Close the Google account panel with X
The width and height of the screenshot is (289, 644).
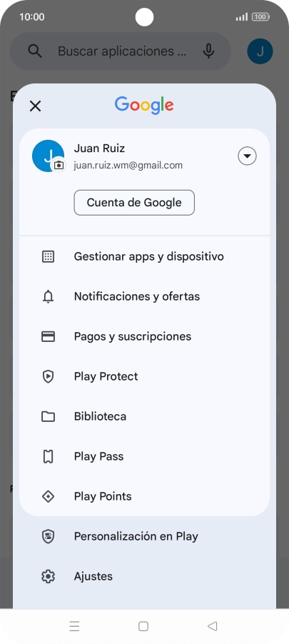click(x=35, y=106)
